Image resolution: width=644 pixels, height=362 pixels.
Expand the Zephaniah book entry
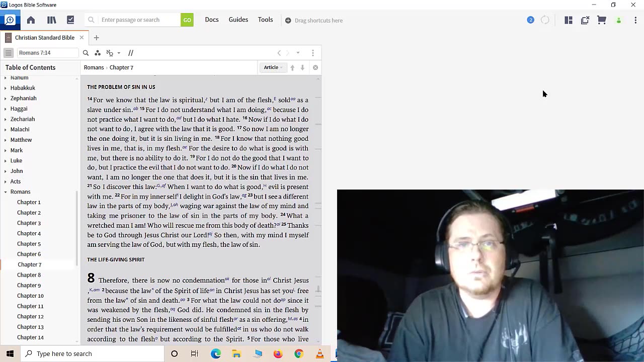(x=6, y=99)
